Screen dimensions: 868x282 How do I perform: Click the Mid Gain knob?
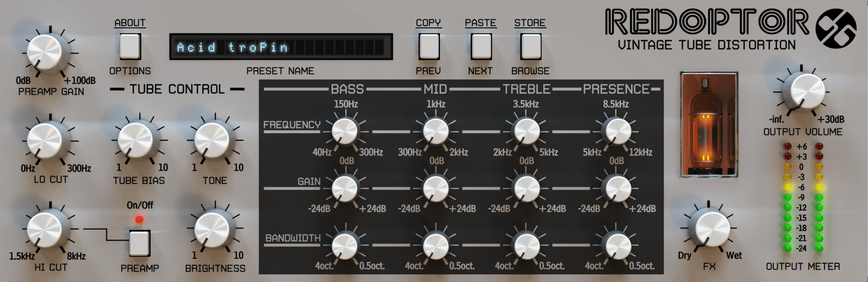click(436, 188)
